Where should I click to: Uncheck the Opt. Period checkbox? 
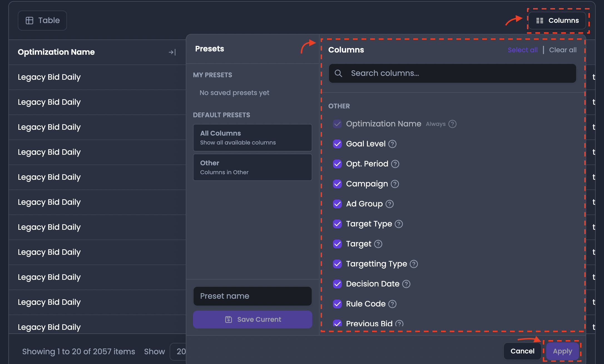(x=337, y=164)
